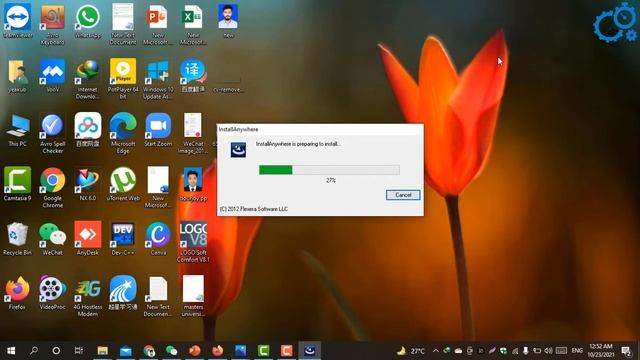The height and width of the screenshot is (360, 640).
Task: Select the Baidu Translate shortcut icon
Action: (x=193, y=76)
